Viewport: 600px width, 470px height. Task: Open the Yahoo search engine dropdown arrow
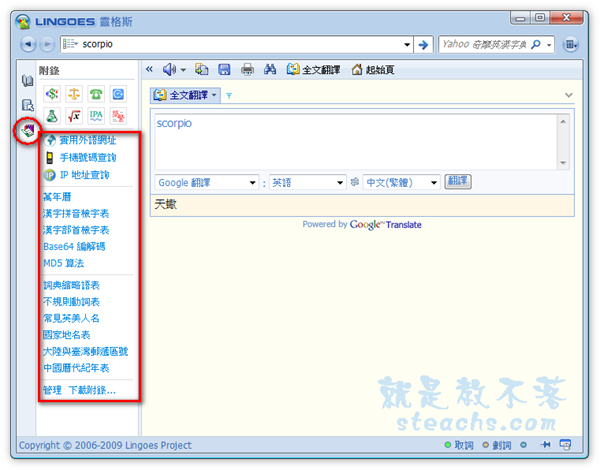click(549, 45)
